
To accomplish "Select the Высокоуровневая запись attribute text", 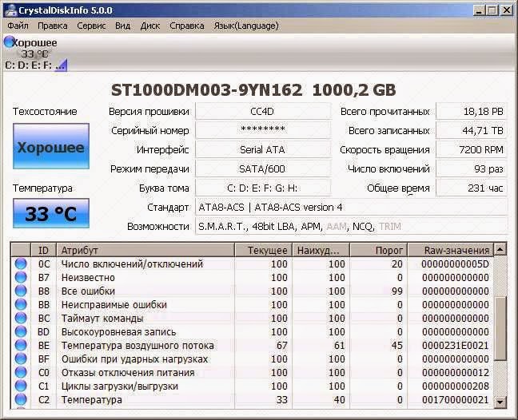I will coord(118,331).
